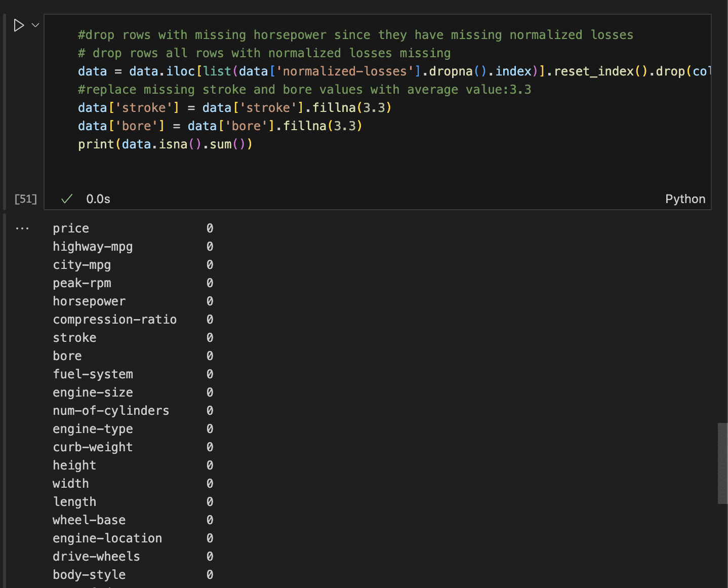Image resolution: width=728 pixels, height=588 pixels.
Task: Open the run options chevron beside the play button
Action: pos(34,25)
